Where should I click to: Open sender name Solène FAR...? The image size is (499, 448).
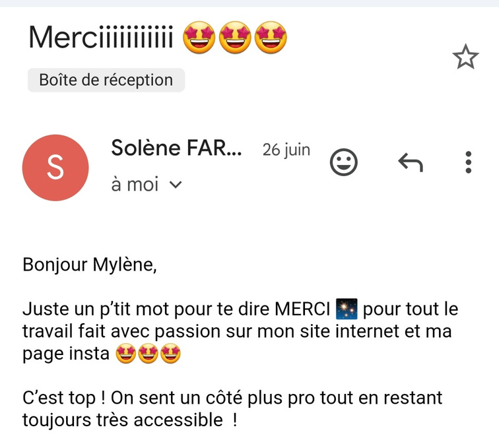click(176, 148)
